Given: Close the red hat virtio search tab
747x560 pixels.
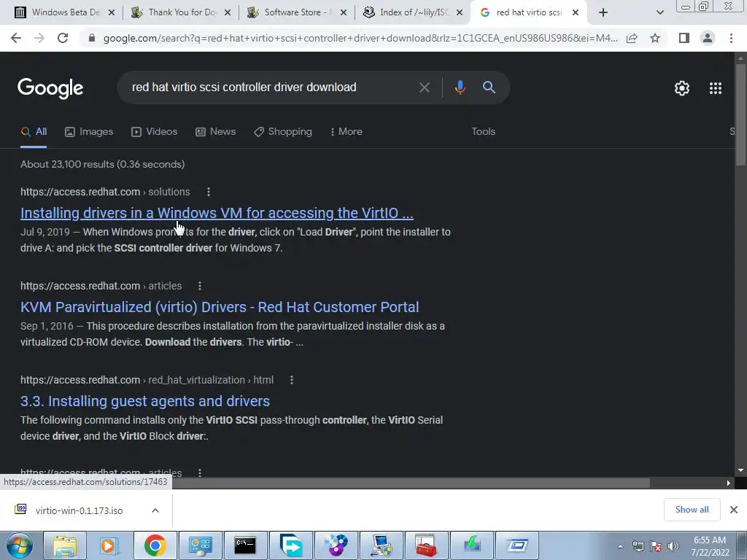Looking at the screenshot, I should 576,12.
